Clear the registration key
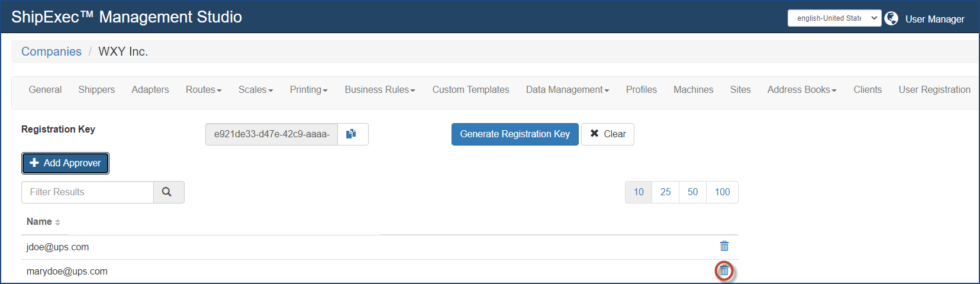The width and height of the screenshot is (980, 284). (608, 134)
